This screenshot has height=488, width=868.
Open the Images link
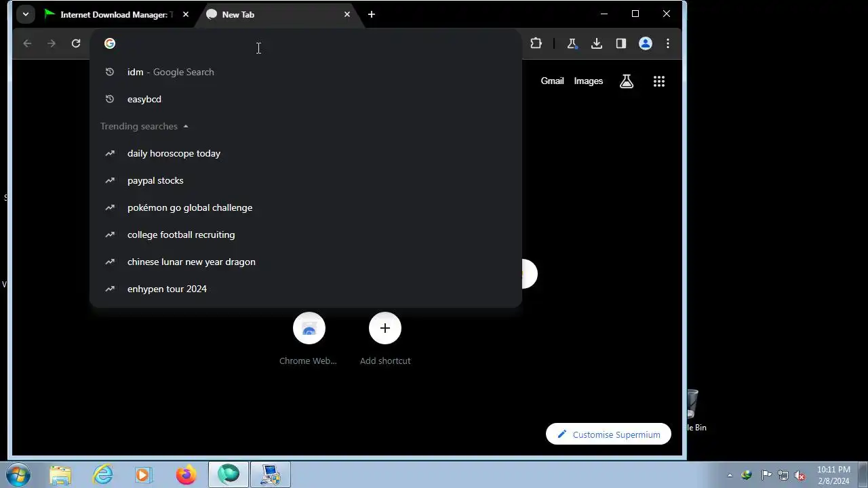588,81
